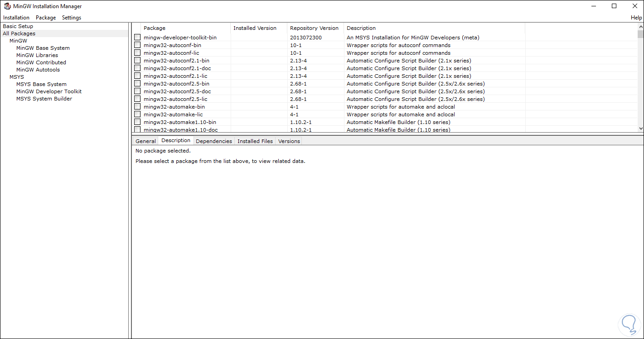
Task: Open the Help menu
Action: coord(636,18)
